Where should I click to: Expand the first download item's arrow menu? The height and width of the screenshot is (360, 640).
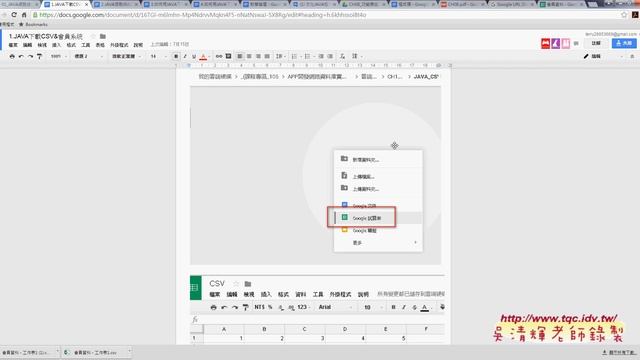(57, 351)
